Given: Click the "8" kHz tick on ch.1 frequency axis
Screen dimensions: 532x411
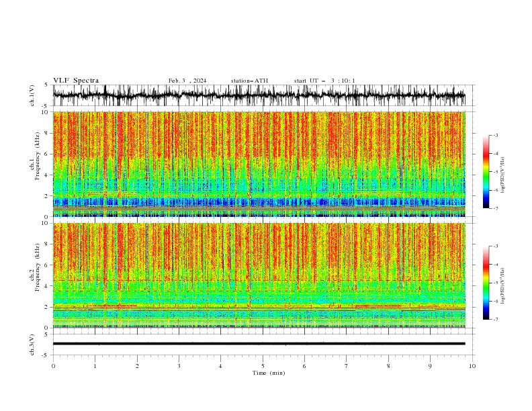Looking at the screenshot, I should [47, 133].
